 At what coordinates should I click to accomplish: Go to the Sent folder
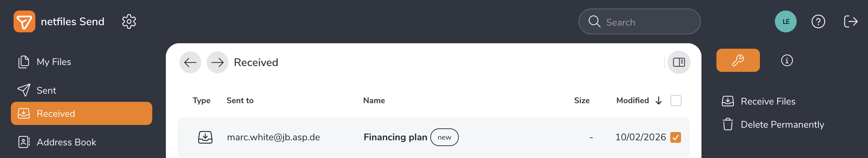(x=46, y=91)
